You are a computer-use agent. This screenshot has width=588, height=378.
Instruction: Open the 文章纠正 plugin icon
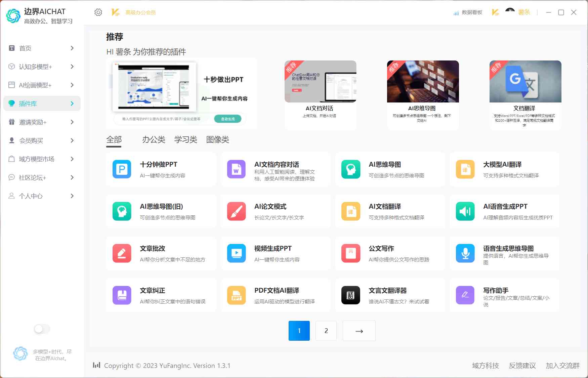(x=122, y=295)
